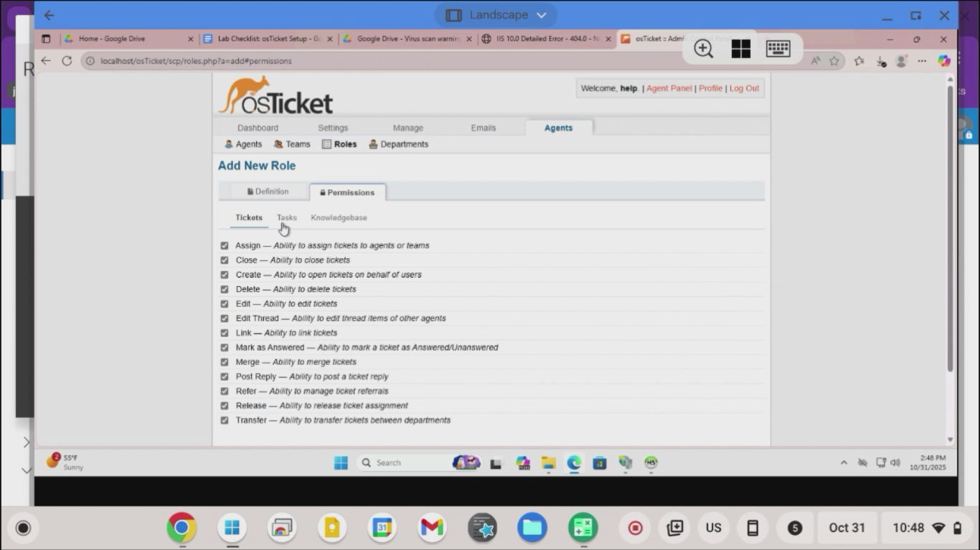This screenshot has width=980, height=550.
Task: Uncheck the Assign permission checkbox
Action: 225,245
